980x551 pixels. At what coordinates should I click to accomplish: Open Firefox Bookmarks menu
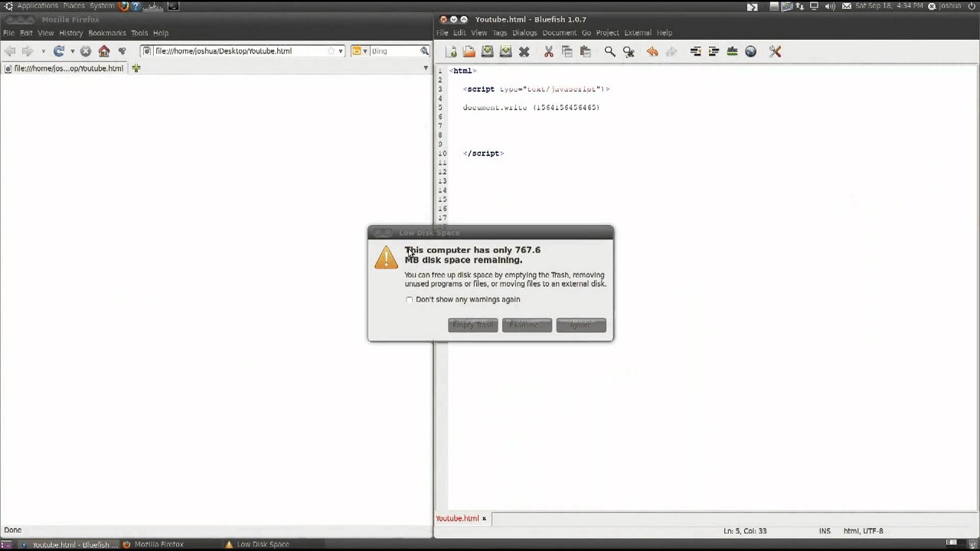coord(106,33)
